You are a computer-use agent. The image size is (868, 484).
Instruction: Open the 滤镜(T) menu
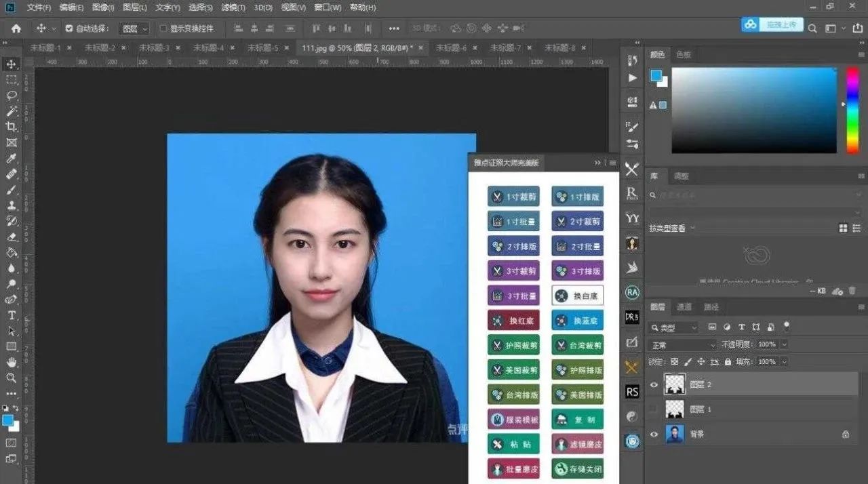pyautogui.click(x=233, y=7)
